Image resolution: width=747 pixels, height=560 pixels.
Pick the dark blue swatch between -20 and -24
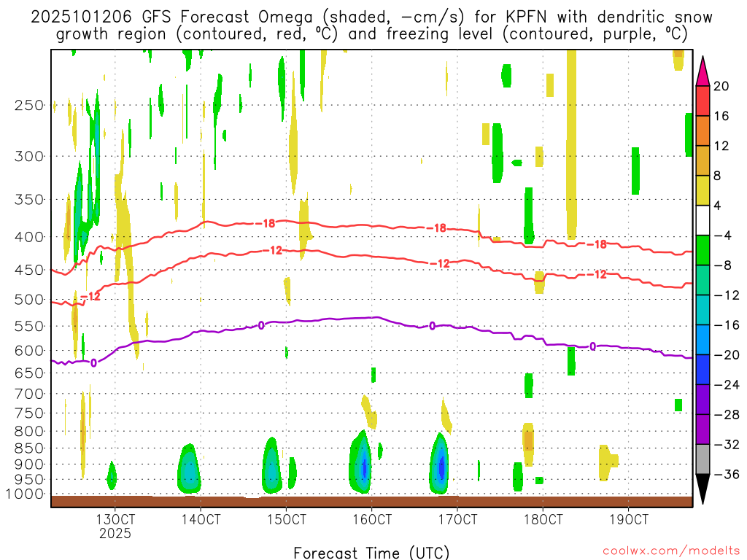click(703, 370)
